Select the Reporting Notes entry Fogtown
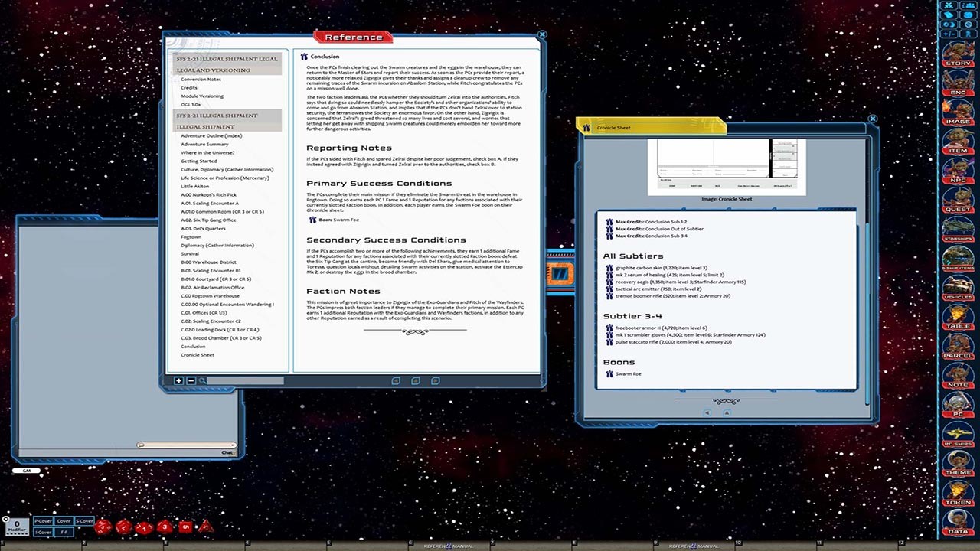Viewport: 980px width, 551px height. [191, 236]
